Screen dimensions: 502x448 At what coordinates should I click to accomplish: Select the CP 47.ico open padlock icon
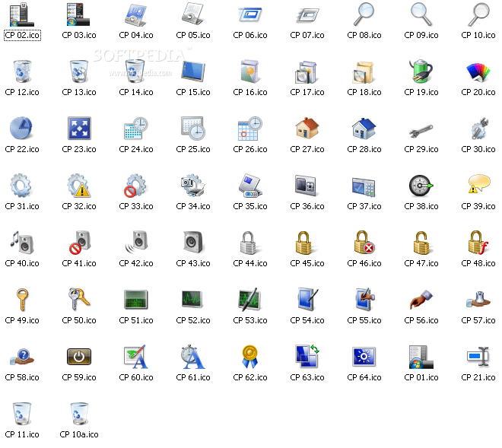pos(422,243)
